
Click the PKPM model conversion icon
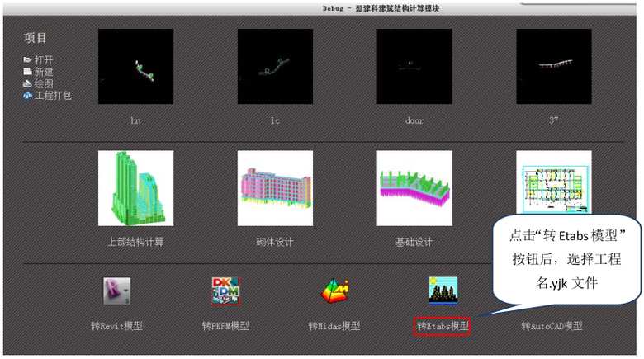(225, 291)
